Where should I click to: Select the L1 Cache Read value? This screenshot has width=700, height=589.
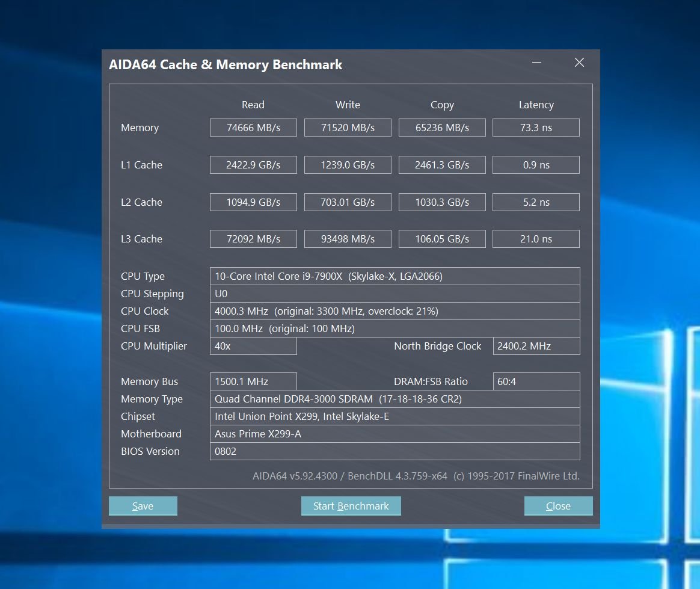[x=253, y=165]
